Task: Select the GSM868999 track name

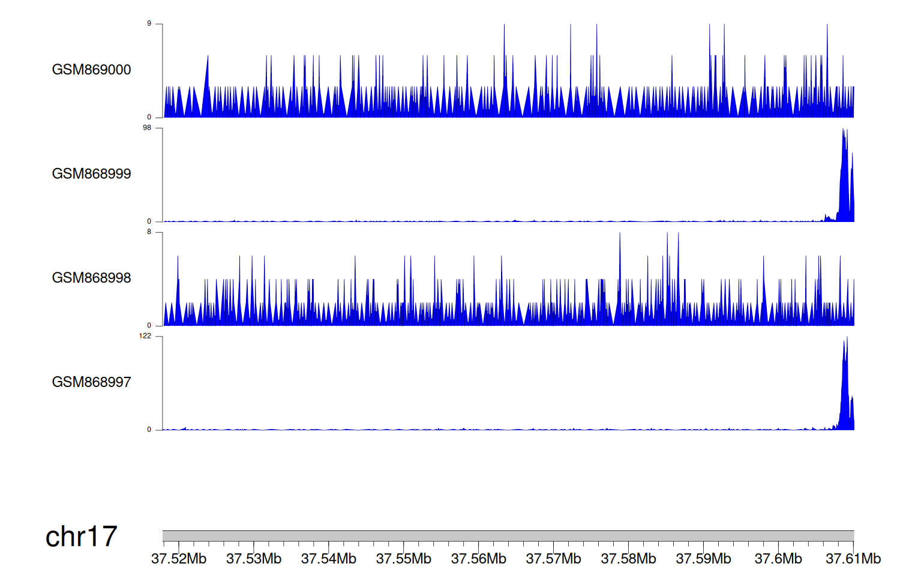Action: (91, 174)
